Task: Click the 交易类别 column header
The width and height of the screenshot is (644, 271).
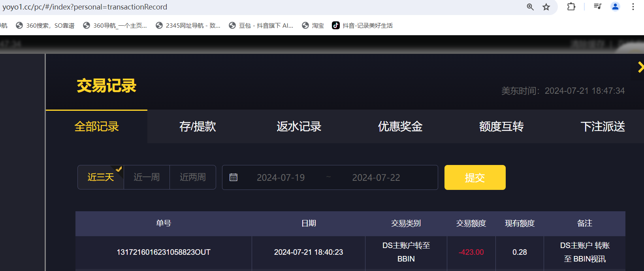Action: 406,224
